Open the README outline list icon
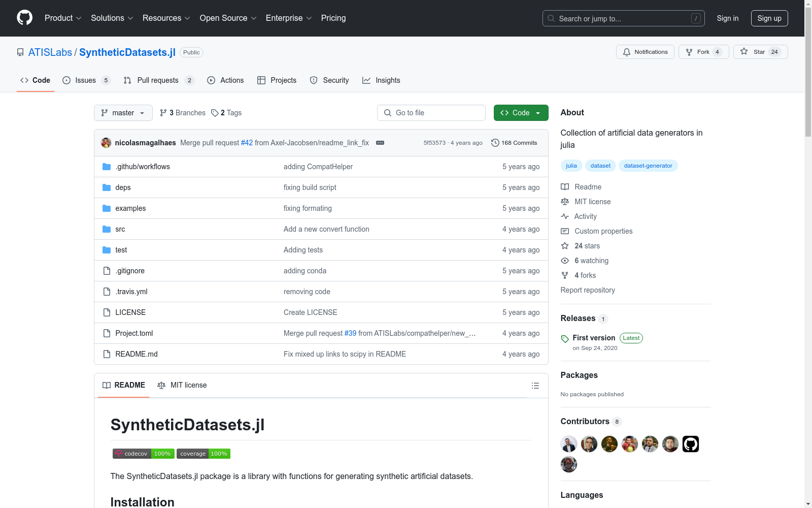Viewport: 812px width, 508px height. [x=535, y=386]
